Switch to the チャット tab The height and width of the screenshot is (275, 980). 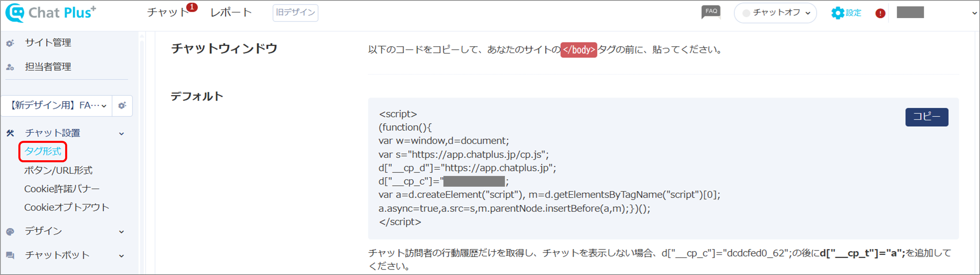168,13
